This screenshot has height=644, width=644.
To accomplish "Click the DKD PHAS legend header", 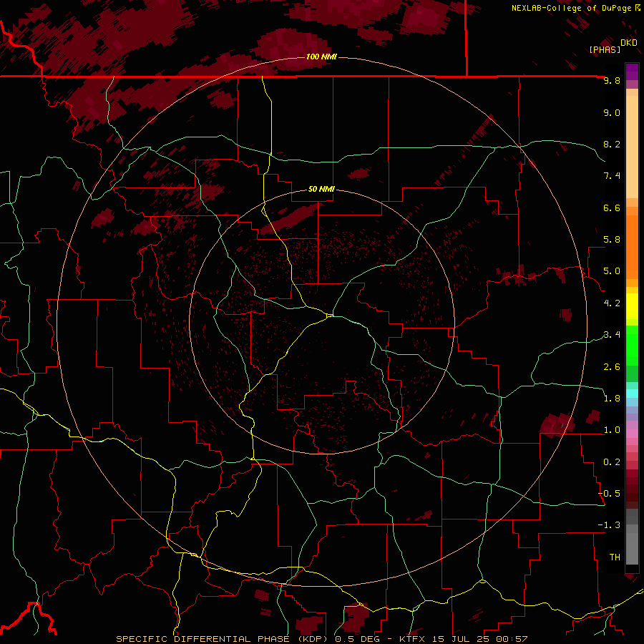I will (x=613, y=47).
